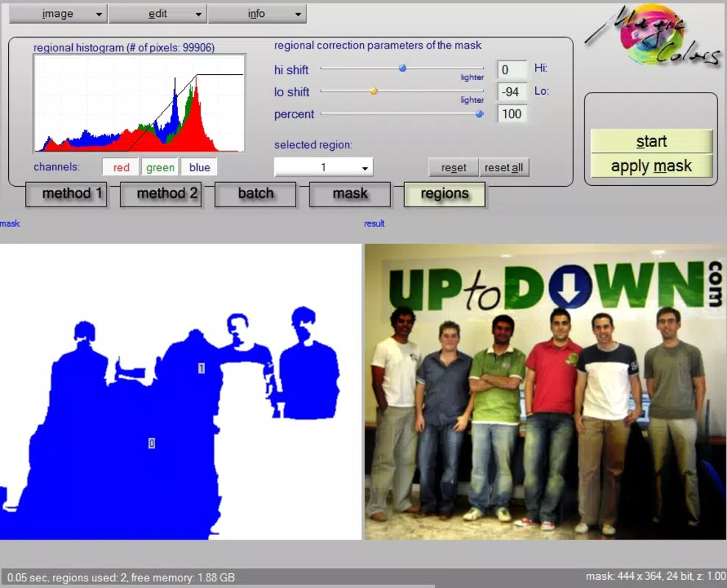Click the percent value field showing 100

click(512, 114)
